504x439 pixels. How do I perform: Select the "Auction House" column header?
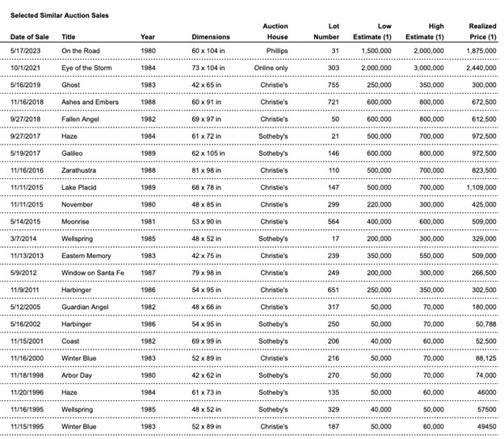point(275,31)
